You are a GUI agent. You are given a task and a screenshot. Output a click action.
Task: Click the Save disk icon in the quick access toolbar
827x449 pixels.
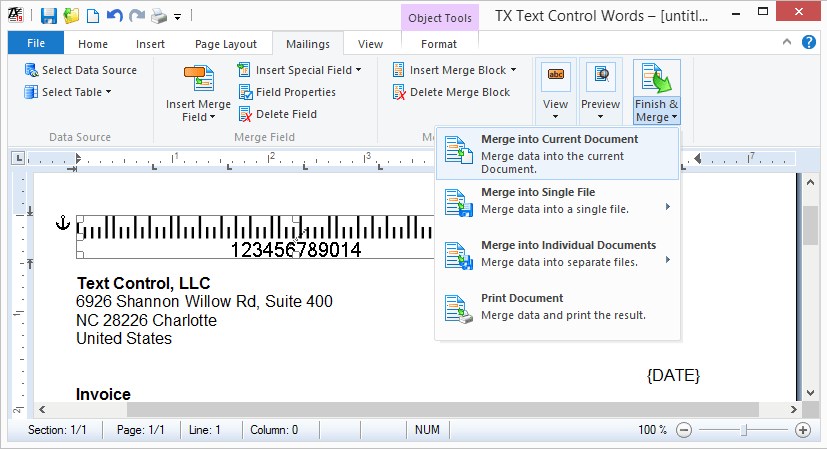(49, 16)
